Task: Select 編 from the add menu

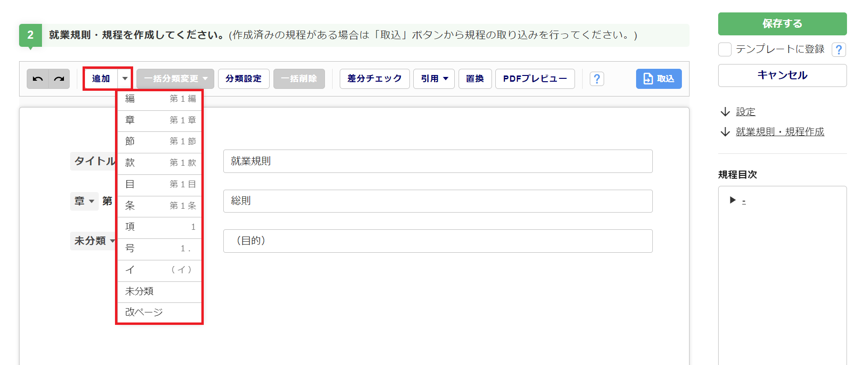Action: click(159, 99)
